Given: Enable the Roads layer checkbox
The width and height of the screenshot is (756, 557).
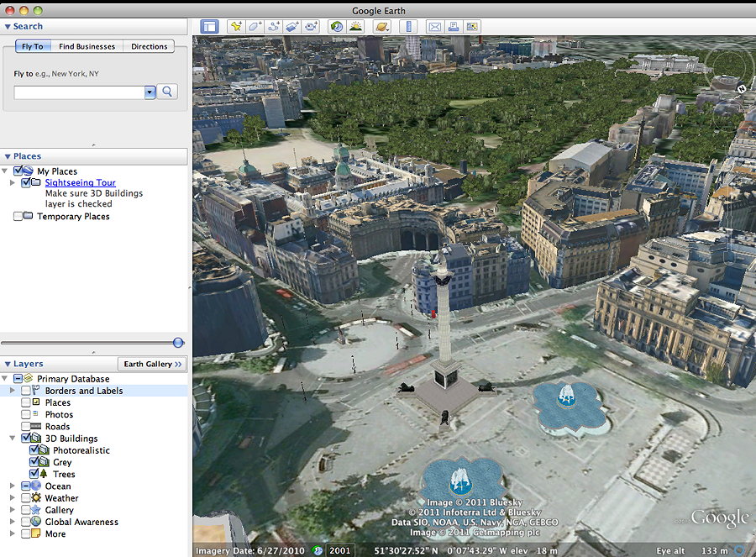Looking at the screenshot, I should click(26, 427).
